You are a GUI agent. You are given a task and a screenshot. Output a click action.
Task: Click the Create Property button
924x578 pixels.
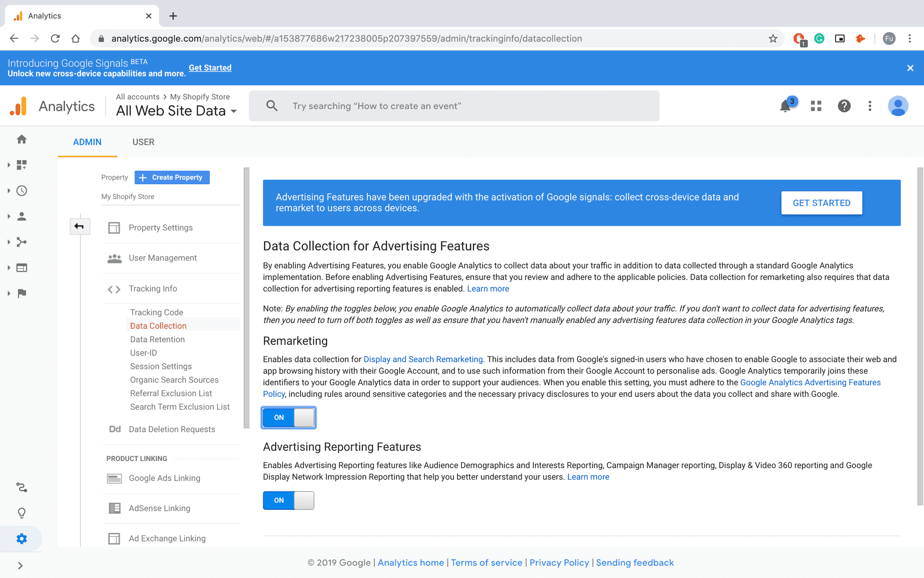tap(172, 177)
